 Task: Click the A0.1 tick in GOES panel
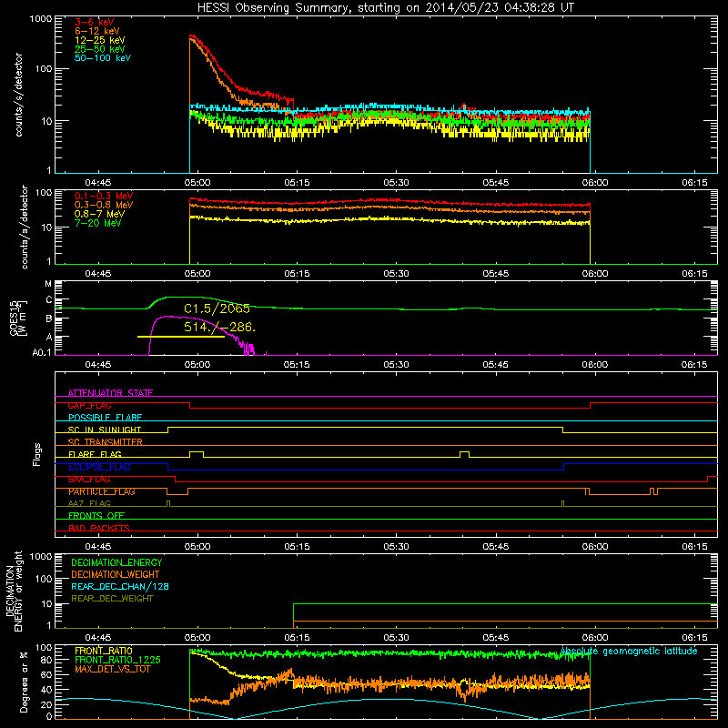42,353
